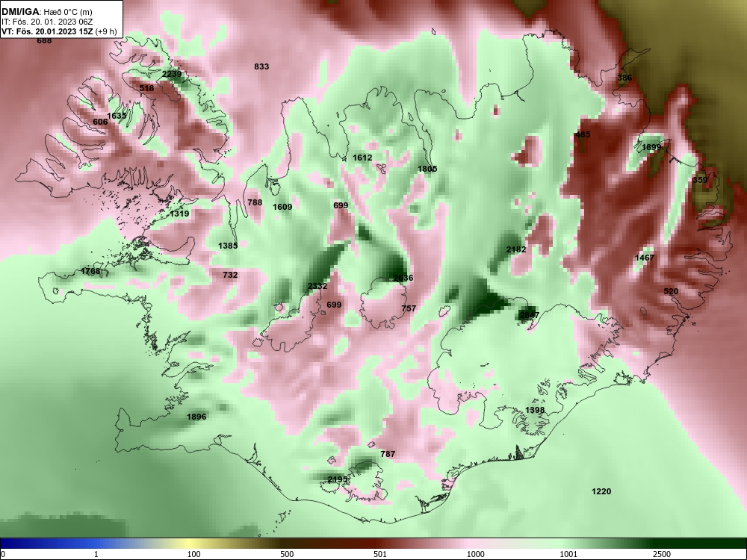This screenshot has width=747, height=560.
Task: Select the 520 label
Action: click(671, 291)
